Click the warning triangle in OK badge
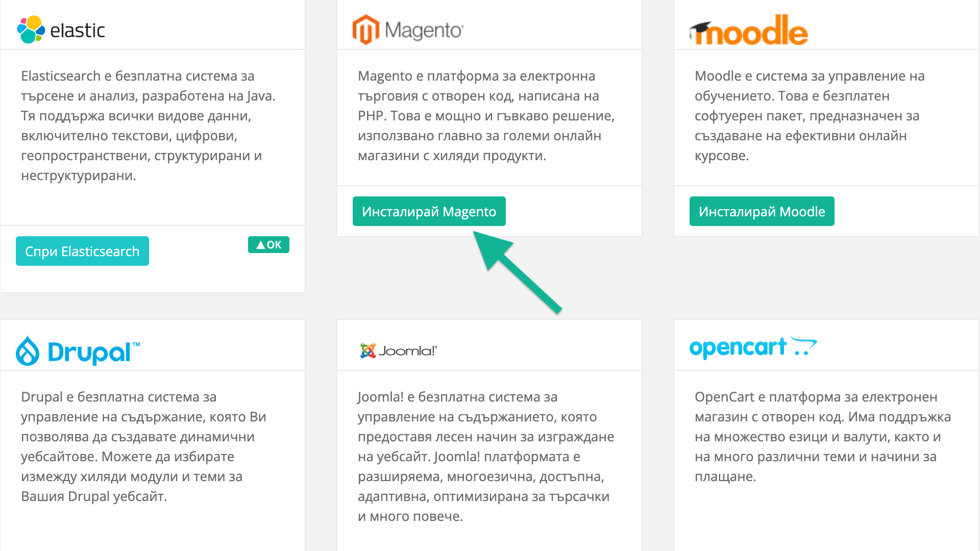This screenshot has width=980, height=551. coord(261,245)
